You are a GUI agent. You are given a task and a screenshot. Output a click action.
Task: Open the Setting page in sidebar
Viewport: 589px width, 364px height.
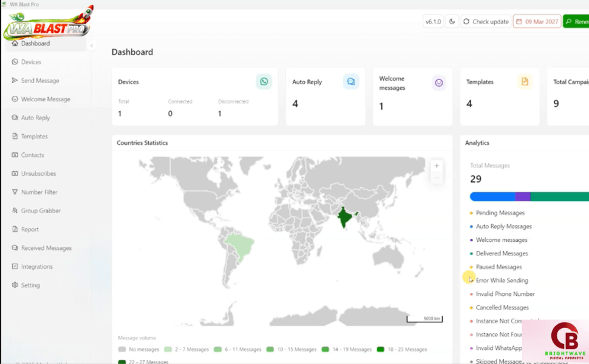pyautogui.click(x=30, y=285)
